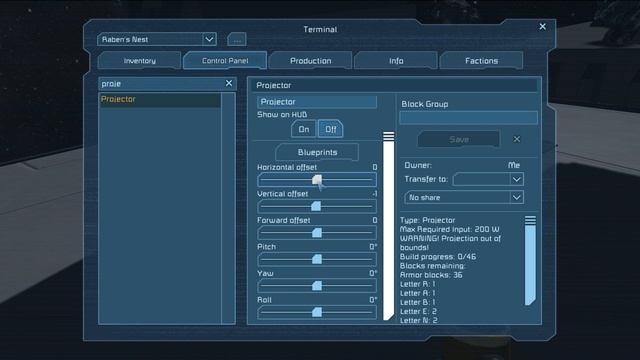640x360 pixels.
Task: Edit the Projector name field
Action: coord(317,102)
